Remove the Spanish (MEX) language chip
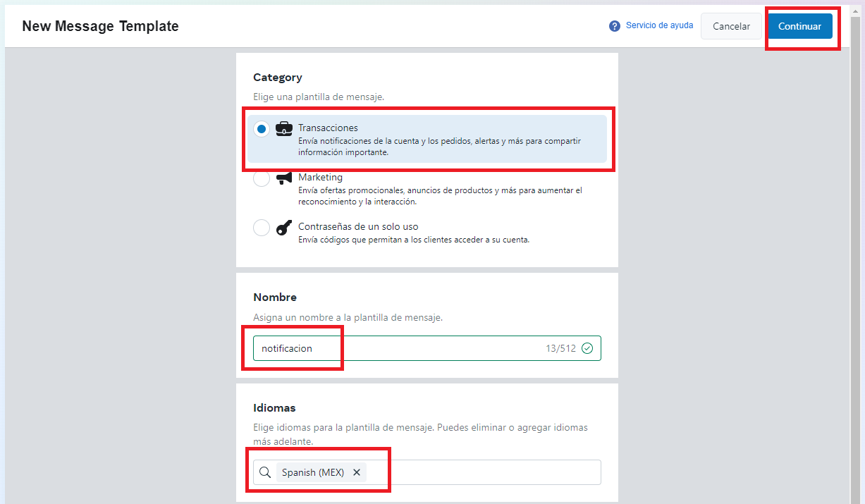This screenshot has width=865, height=504. tap(357, 472)
